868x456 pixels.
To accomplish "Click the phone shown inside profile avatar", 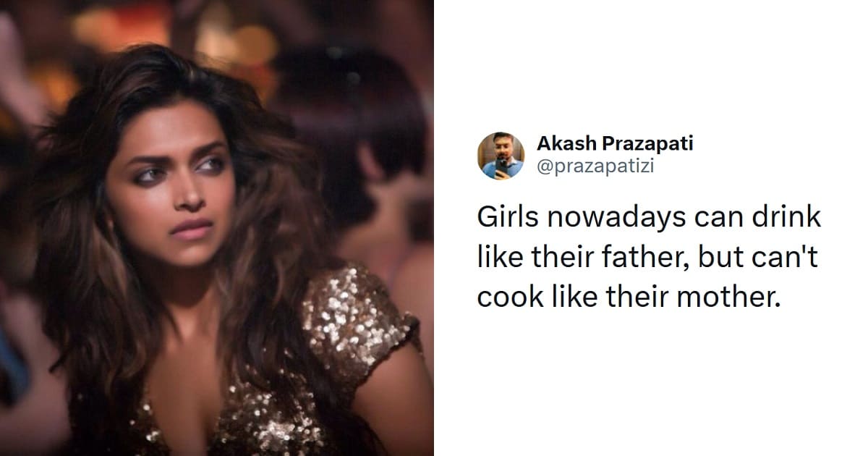I will point(501,164).
